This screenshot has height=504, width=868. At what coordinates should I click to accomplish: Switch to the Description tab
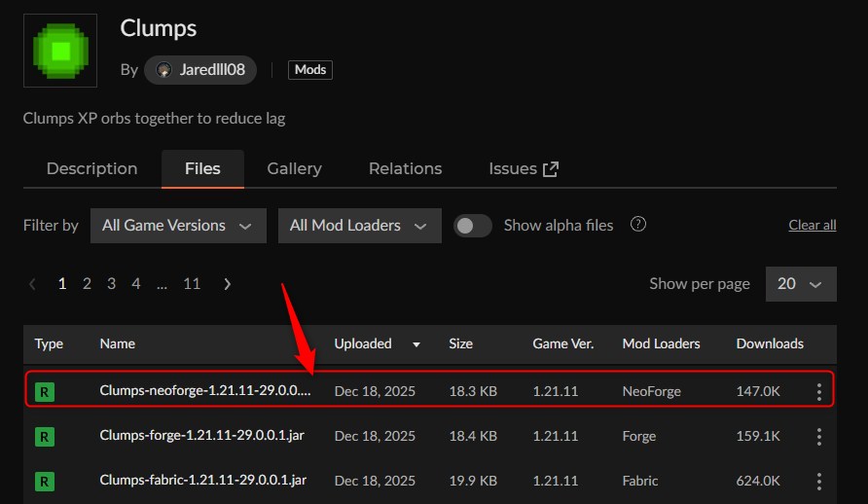(91, 168)
